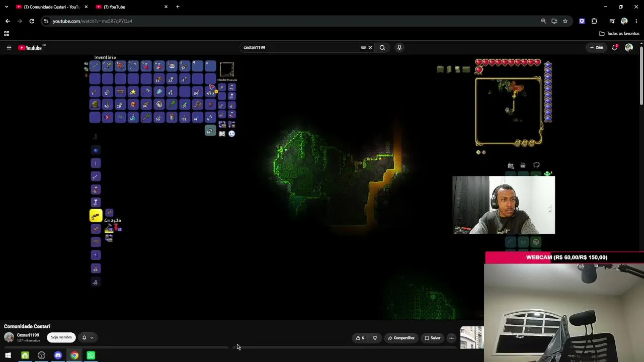Like the video with thumbs up

coord(360,338)
